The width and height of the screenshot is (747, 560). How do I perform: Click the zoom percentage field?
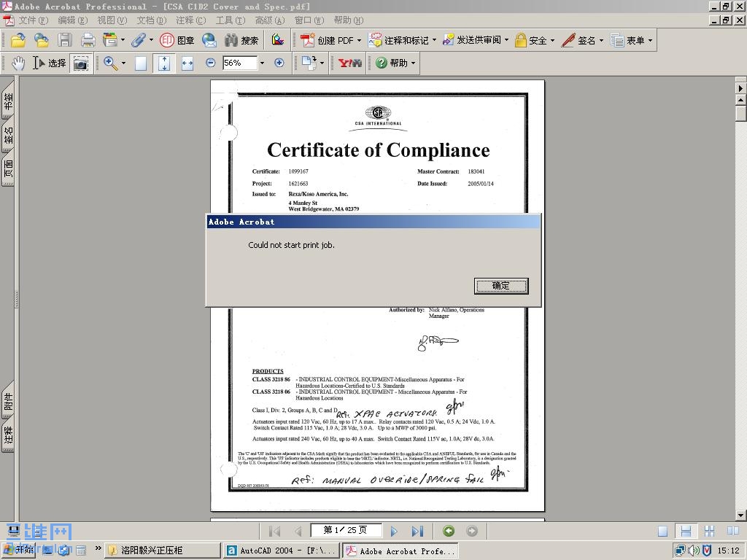[x=239, y=63]
